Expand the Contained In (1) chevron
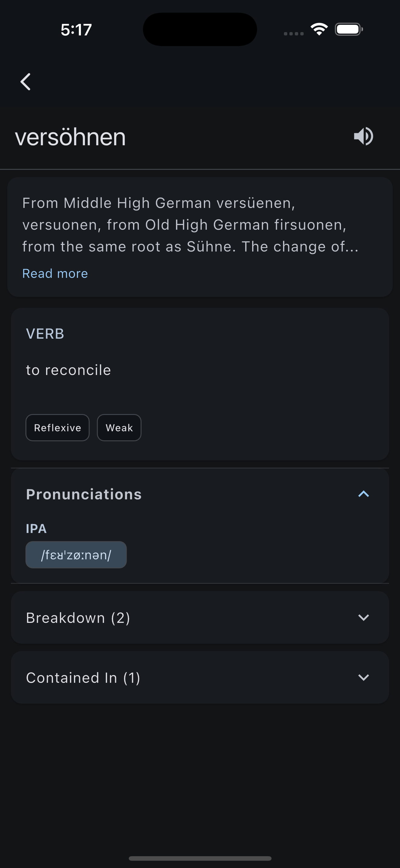Image resolution: width=400 pixels, height=868 pixels. 363,677
